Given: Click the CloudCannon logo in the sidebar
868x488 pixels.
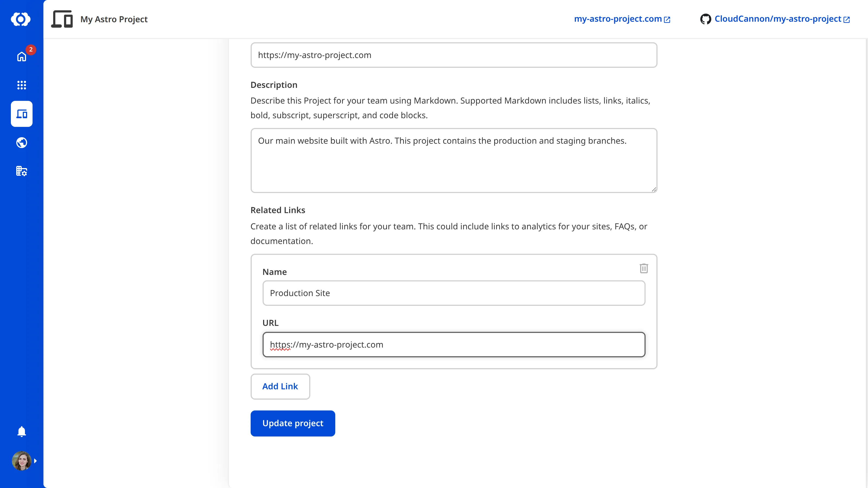Looking at the screenshot, I should [x=21, y=19].
